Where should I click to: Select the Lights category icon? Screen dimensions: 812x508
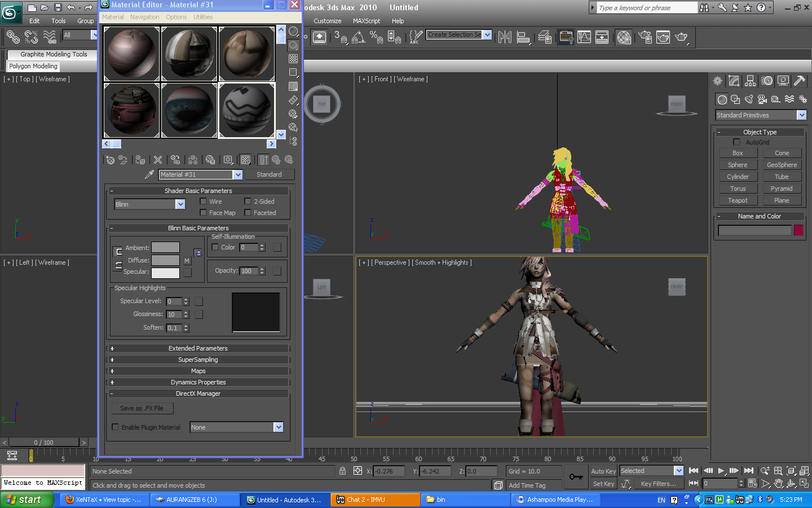(x=749, y=99)
